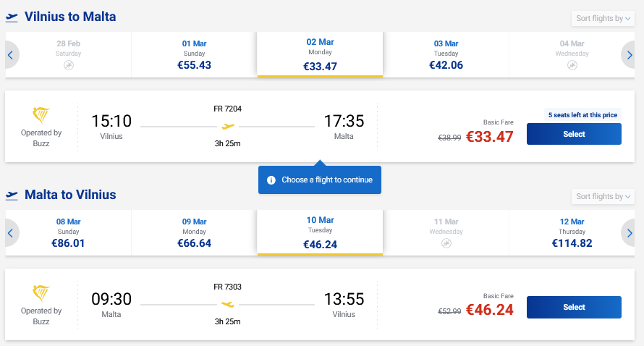
Task: Select the 09:30 Malta to Vilnius flight
Action: tap(574, 307)
